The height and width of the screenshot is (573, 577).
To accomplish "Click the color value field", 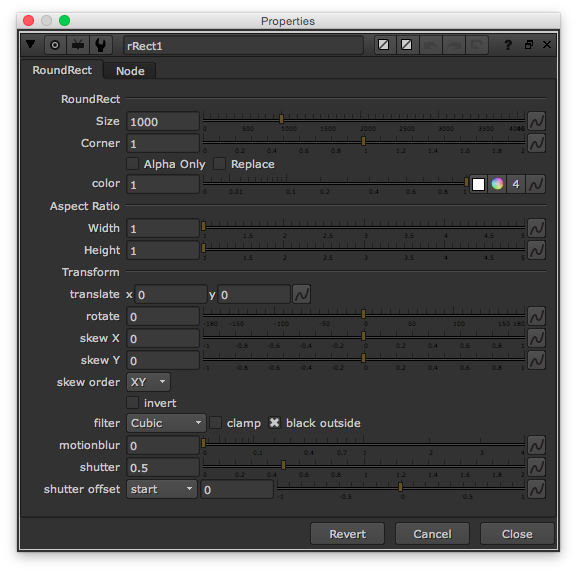I will (163, 184).
